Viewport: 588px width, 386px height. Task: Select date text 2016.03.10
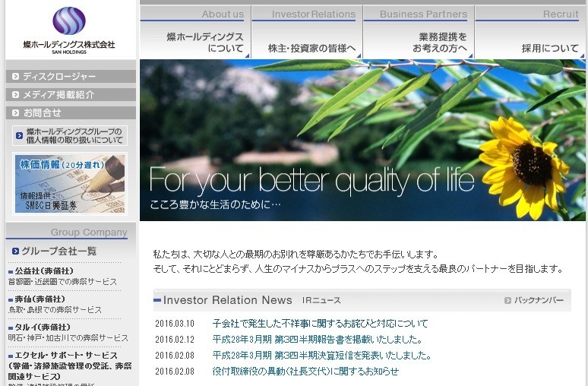click(175, 324)
